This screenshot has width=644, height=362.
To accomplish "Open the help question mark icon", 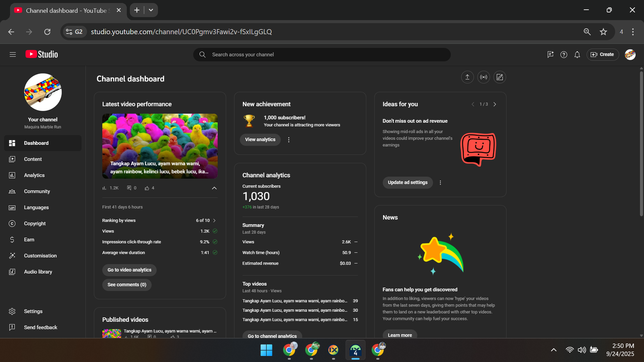I will (x=563, y=55).
